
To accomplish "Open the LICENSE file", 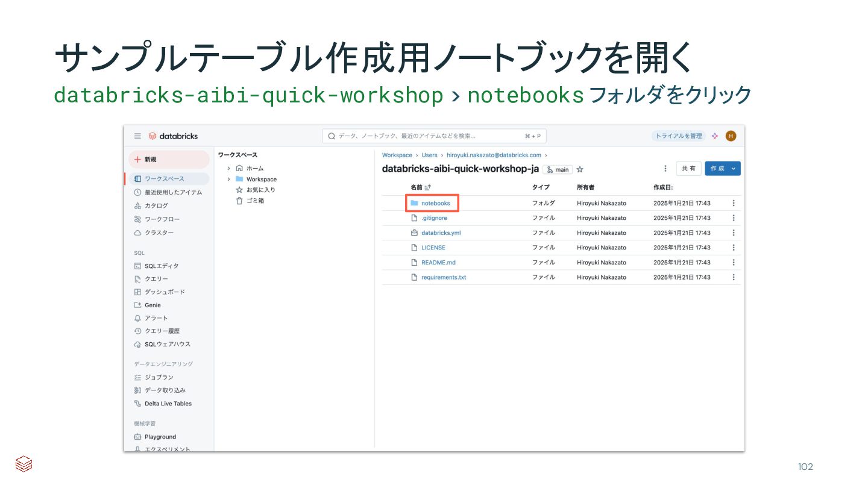I will (433, 248).
